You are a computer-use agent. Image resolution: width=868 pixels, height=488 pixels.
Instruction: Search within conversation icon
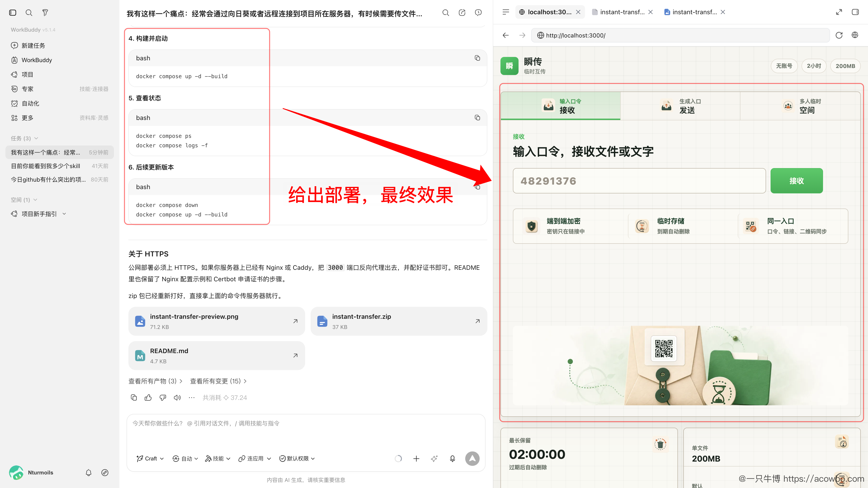tap(446, 12)
